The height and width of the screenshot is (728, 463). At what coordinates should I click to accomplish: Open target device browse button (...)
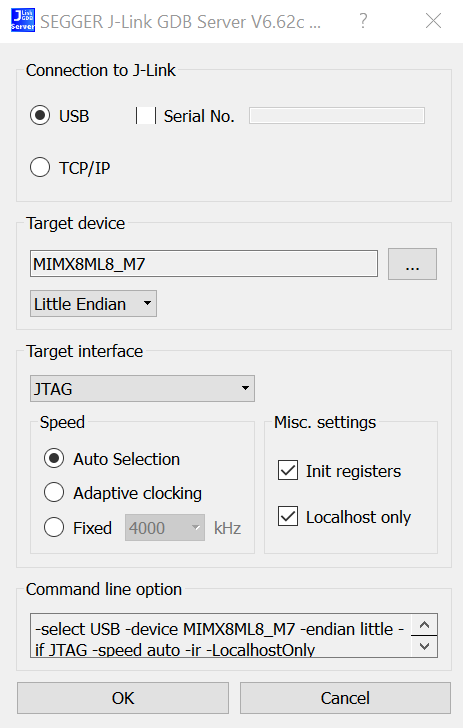point(412,264)
